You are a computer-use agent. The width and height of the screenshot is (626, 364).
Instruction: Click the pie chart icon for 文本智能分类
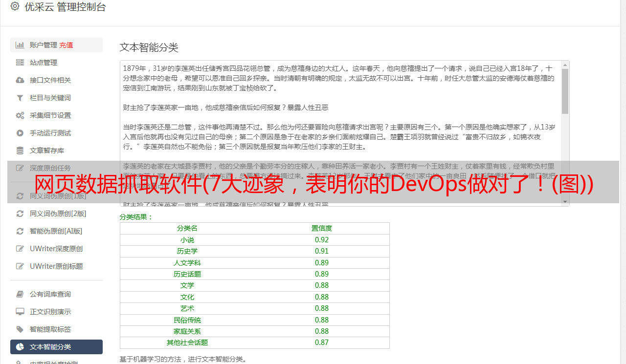click(20, 347)
